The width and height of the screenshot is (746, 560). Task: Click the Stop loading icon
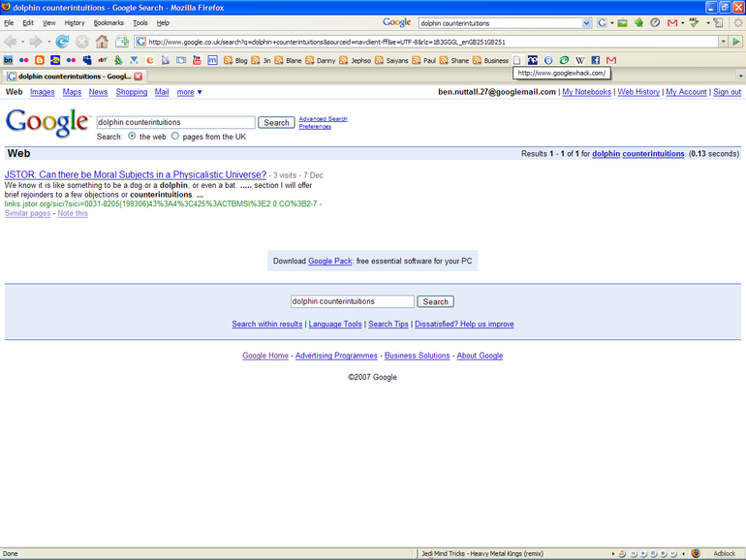(82, 42)
